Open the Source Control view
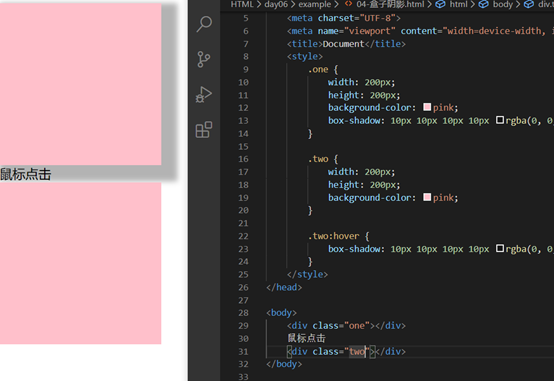This screenshot has width=554, height=381. pyautogui.click(x=204, y=59)
